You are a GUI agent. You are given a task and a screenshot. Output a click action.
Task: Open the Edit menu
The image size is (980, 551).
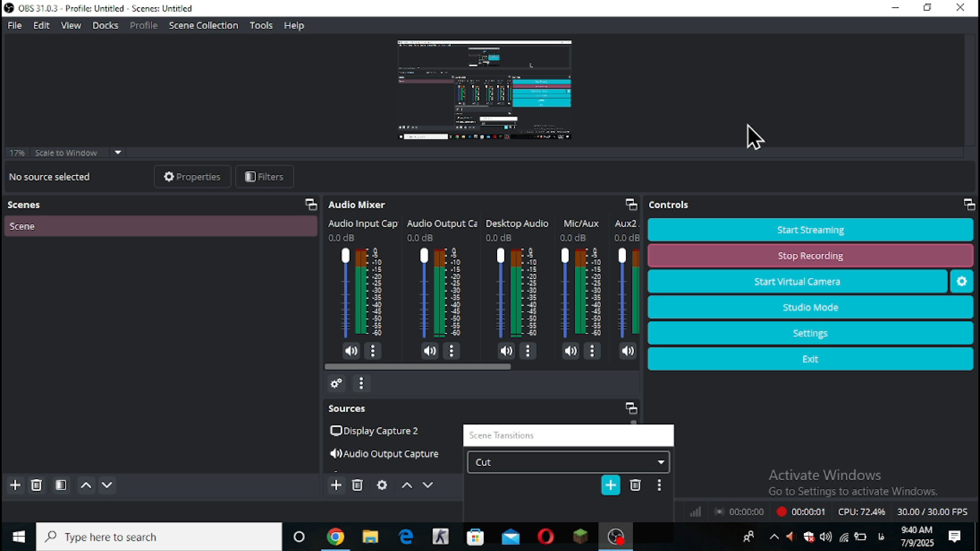point(41,25)
